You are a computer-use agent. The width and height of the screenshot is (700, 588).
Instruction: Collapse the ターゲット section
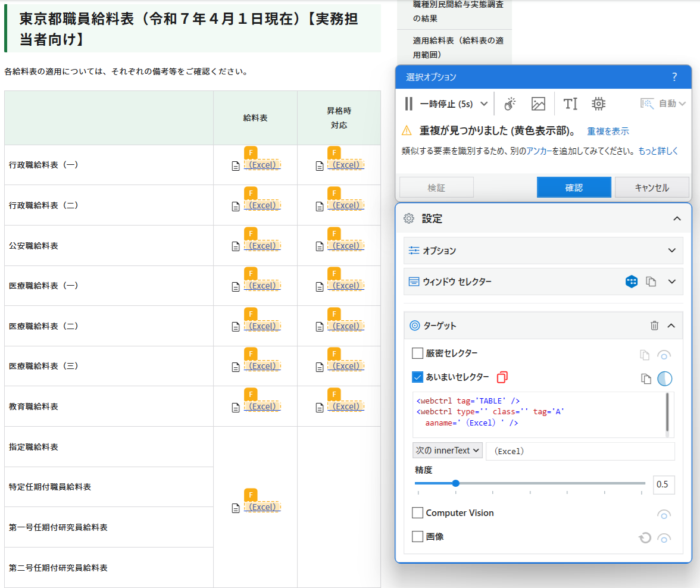pyautogui.click(x=671, y=326)
